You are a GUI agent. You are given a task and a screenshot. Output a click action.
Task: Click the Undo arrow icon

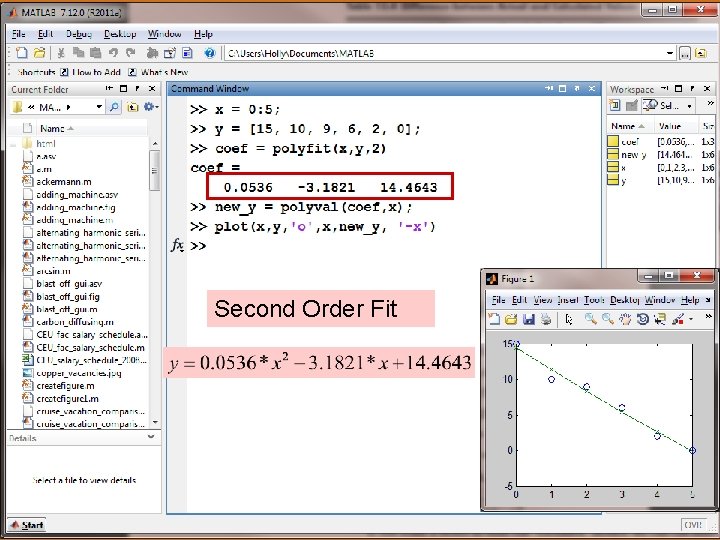[x=113, y=53]
